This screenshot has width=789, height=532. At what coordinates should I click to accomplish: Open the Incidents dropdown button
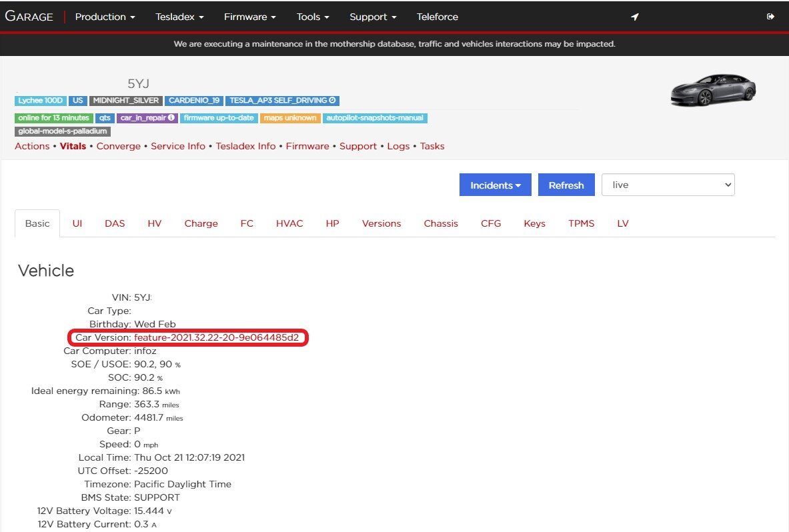coord(495,185)
